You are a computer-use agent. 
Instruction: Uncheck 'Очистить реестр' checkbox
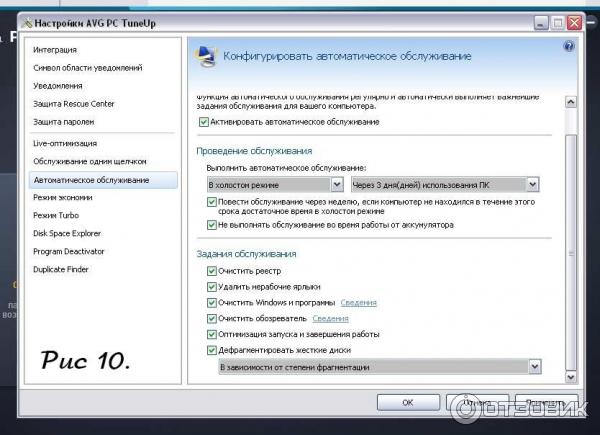click(211, 271)
